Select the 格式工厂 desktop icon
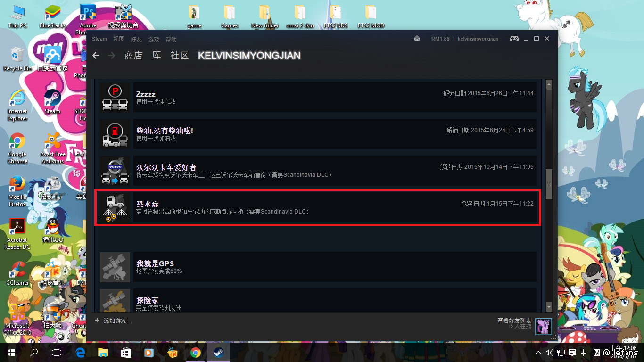644x362 pixels. [52, 188]
